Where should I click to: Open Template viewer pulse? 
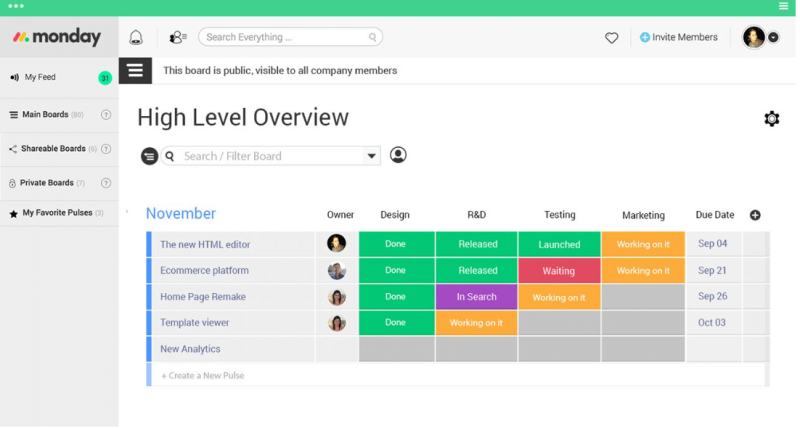tap(194, 322)
